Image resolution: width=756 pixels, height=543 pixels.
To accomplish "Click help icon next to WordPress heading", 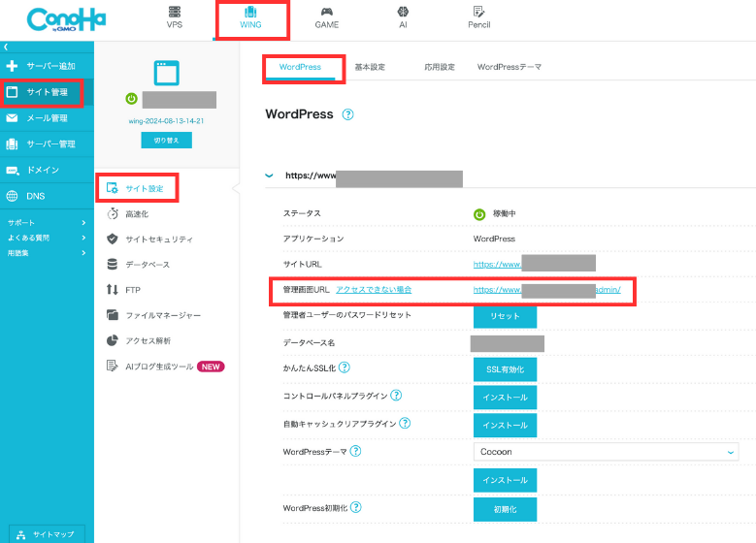I will click(347, 114).
